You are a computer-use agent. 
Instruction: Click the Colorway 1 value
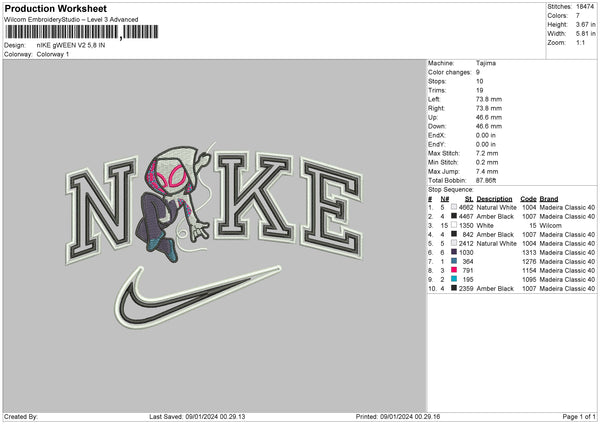[53, 54]
